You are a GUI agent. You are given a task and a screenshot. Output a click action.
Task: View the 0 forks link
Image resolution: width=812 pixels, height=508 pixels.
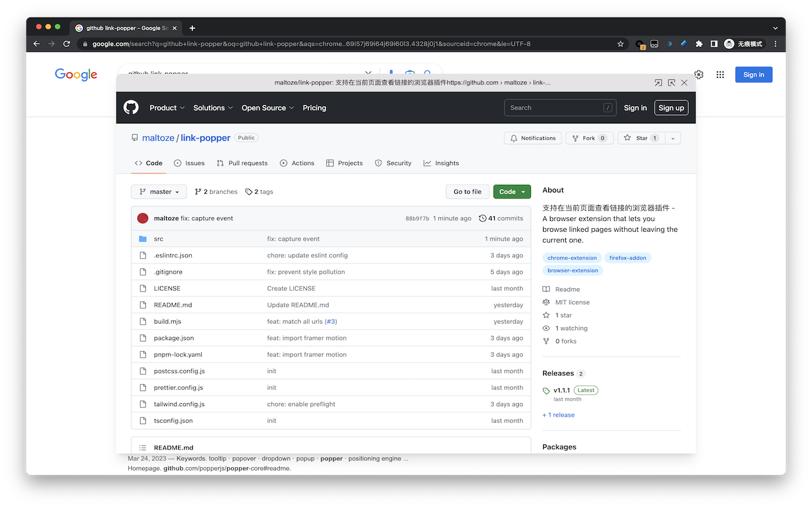pos(560,341)
